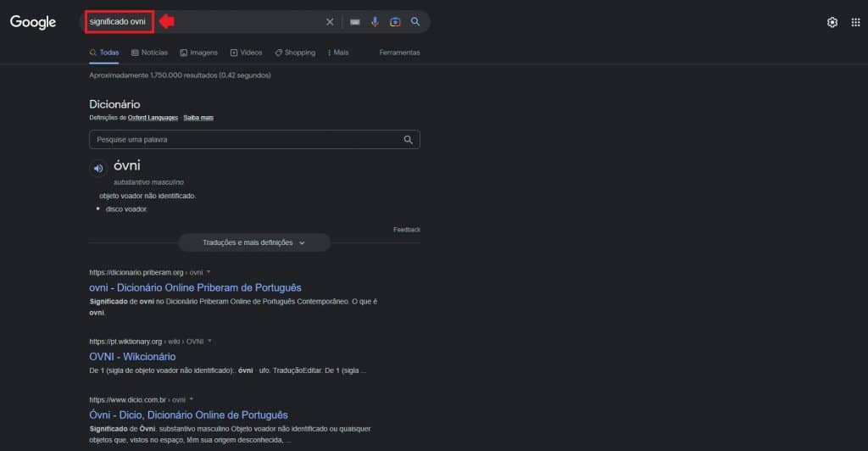
Task: Click the magnifier search button in the search bar
Action: click(415, 22)
